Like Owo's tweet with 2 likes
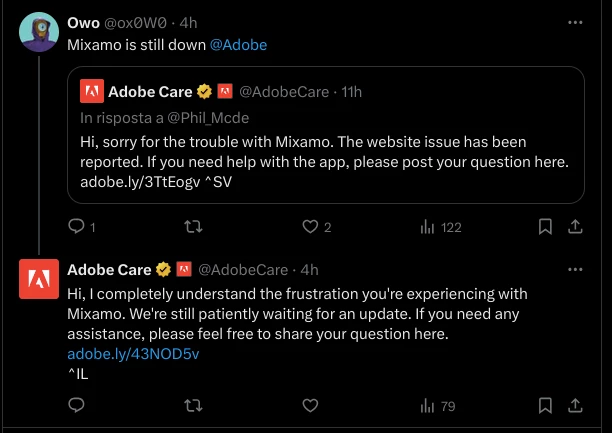The width and height of the screenshot is (612, 433). (x=310, y=227)
